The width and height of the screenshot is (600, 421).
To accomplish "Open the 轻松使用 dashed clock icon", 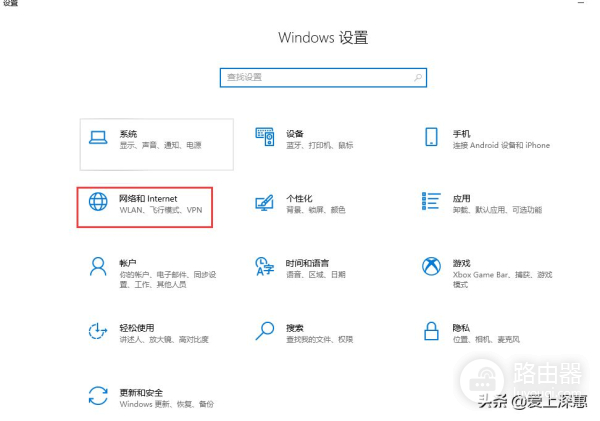I will click(98, 331).
